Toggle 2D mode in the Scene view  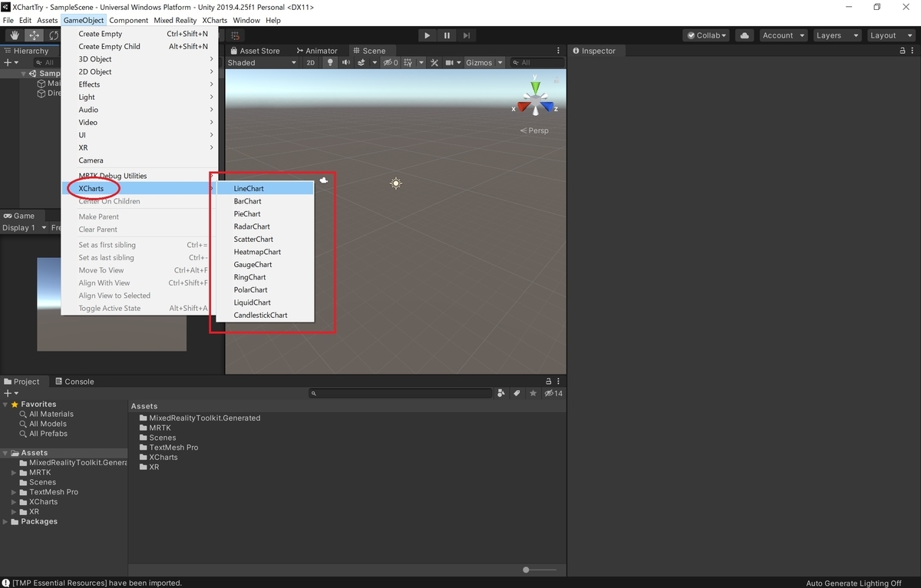pos(310,62)
